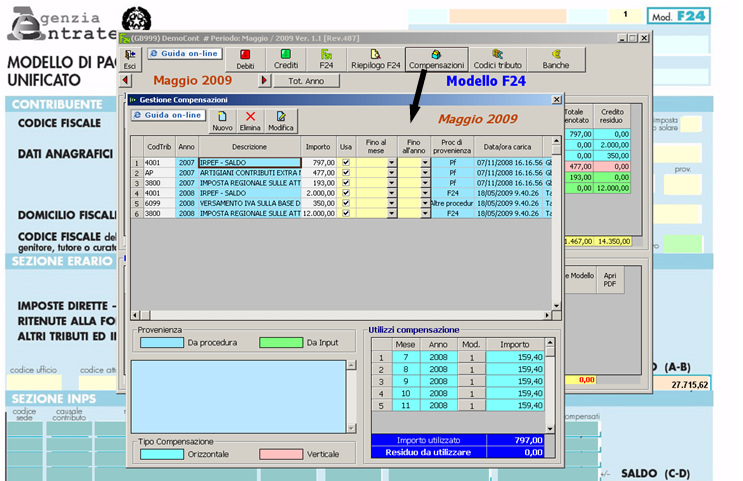Screen dimensions: 743x481
Task: Edit the compensation with Modifica
Action: click(x=281, y=121)
